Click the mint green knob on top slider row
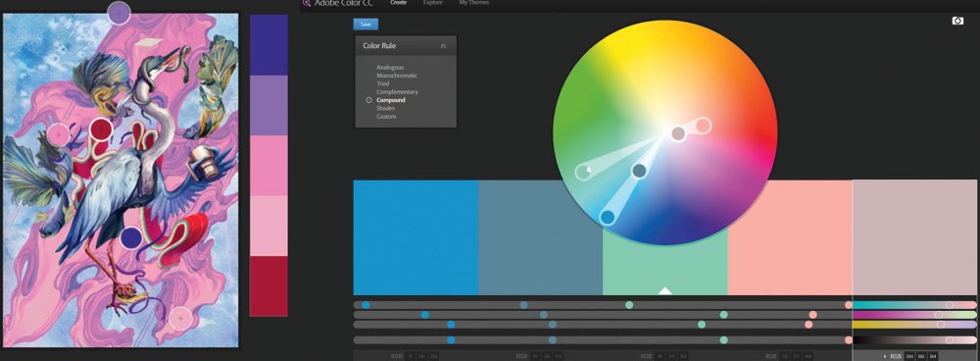This screenshot has width=980, height=361. tap(629, 305)
